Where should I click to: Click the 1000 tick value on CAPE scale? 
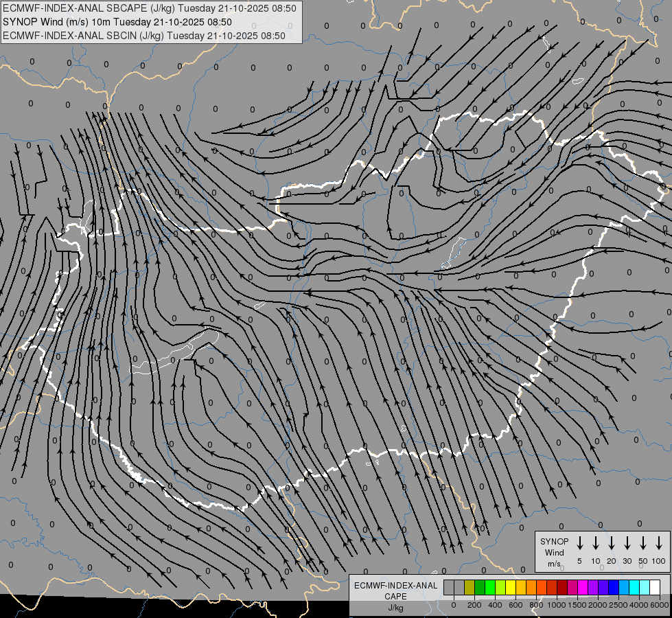557,605
